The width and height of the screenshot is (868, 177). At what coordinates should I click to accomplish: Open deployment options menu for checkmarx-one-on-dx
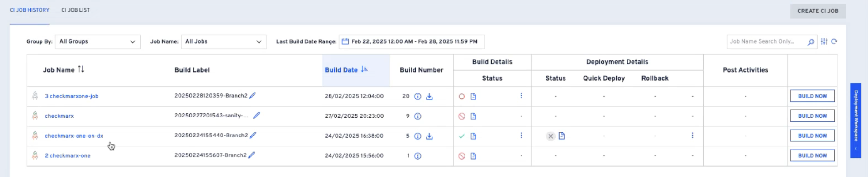[x=692, y=136]
